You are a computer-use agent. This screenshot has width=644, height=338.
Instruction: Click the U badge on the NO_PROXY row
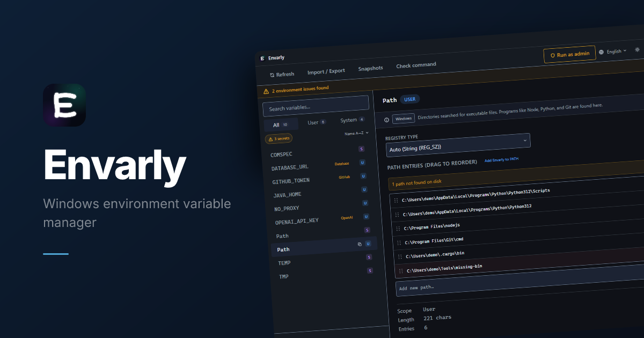[x=365, y=203]
